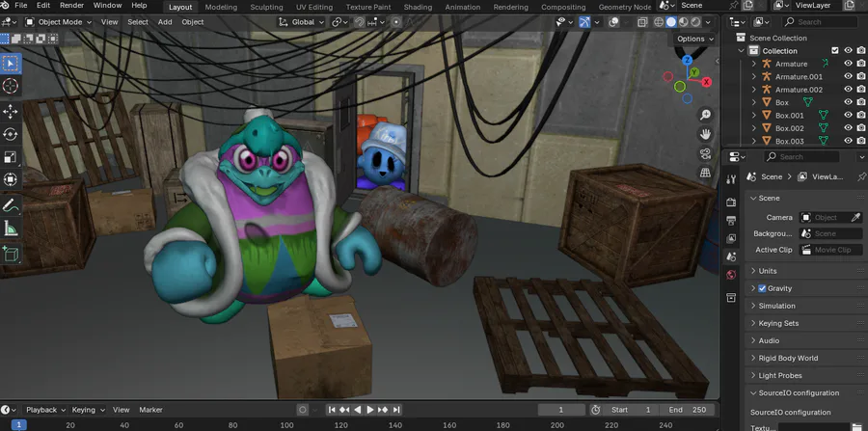This screenshot has width=868, height=431.
Task: Select the Cursor tool
Action: click(10, 86)
